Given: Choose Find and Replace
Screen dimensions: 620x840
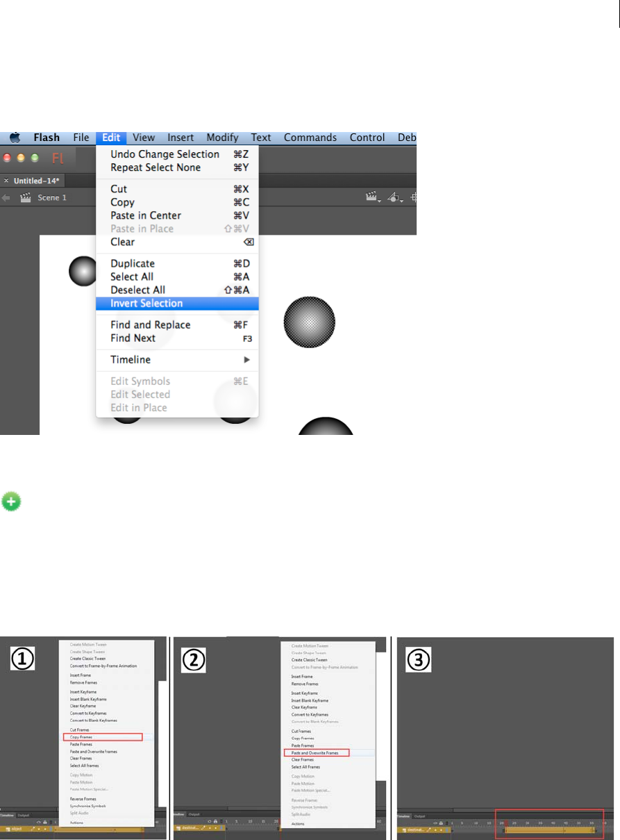Looking at the screenshot, I should pos(177,324).
